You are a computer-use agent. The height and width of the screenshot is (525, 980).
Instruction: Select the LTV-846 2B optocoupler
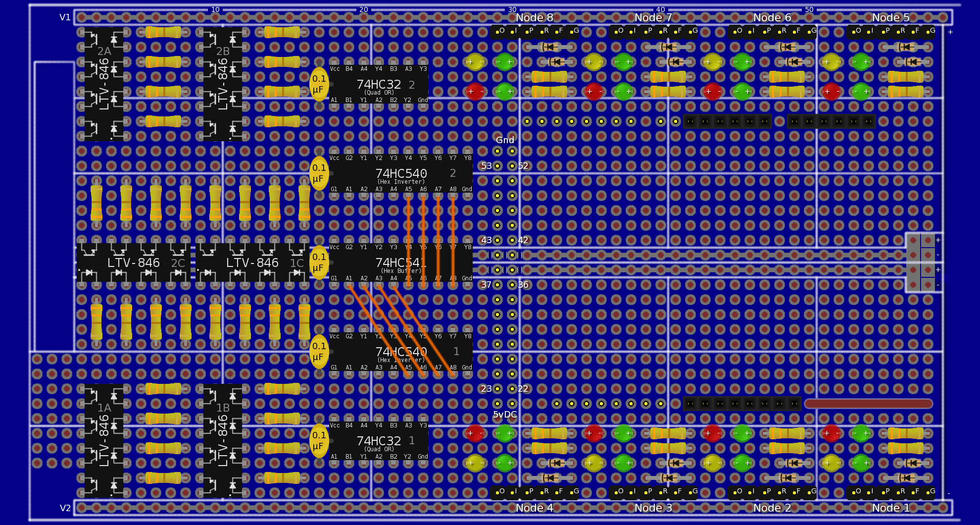tap(223, 84)
